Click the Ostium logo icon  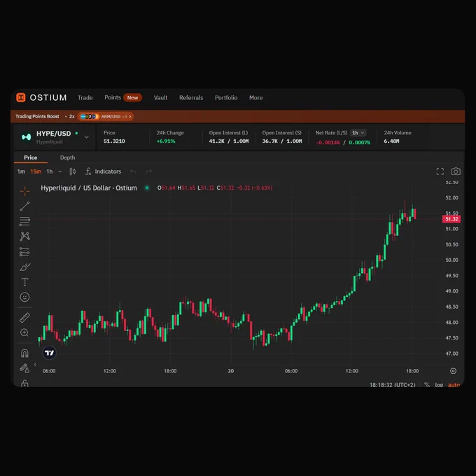(20, 97)
